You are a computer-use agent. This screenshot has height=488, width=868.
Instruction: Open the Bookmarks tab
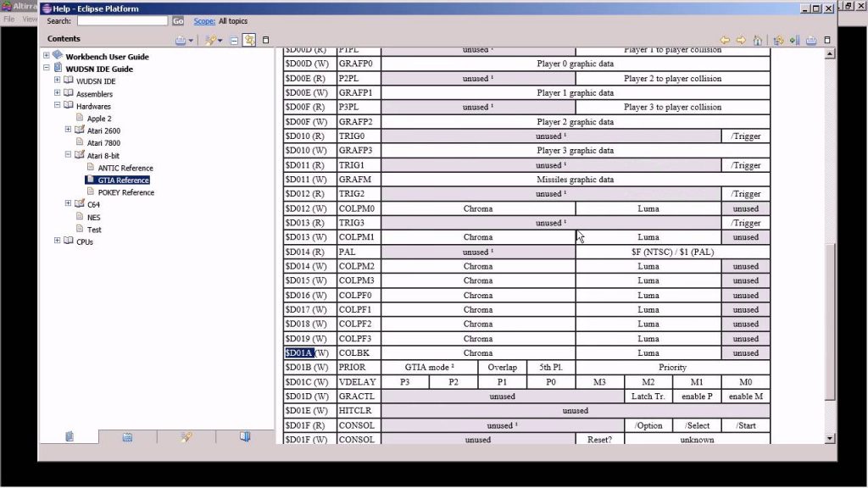245,437
